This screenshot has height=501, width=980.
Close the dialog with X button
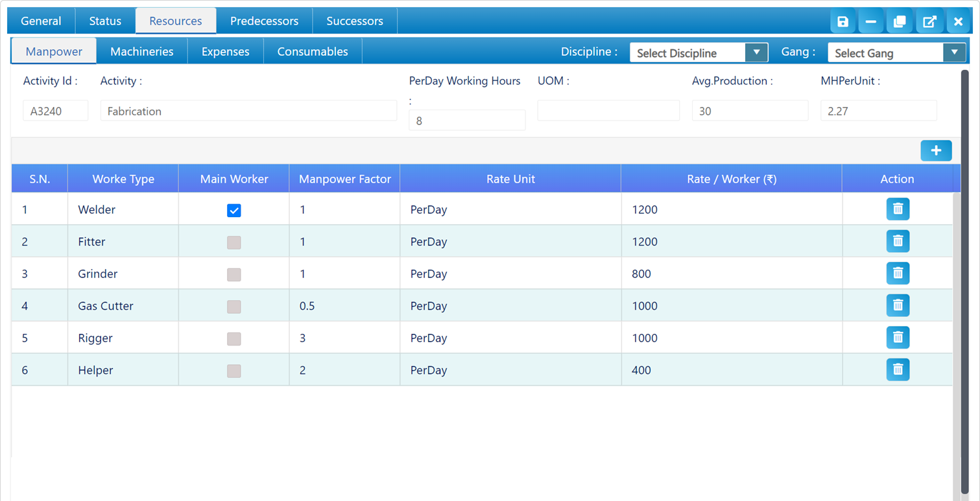click(x=958, y=21)
